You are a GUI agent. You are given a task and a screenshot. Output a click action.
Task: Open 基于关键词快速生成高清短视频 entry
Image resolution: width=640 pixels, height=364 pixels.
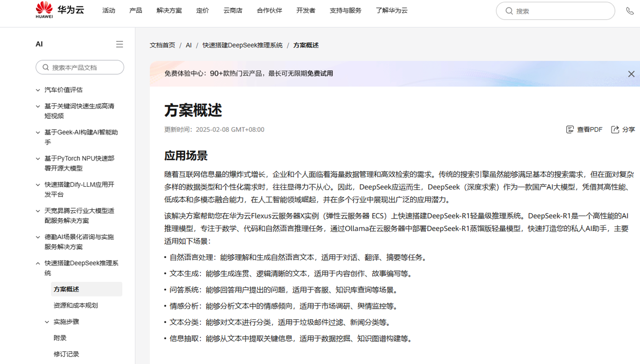[79, 111]
